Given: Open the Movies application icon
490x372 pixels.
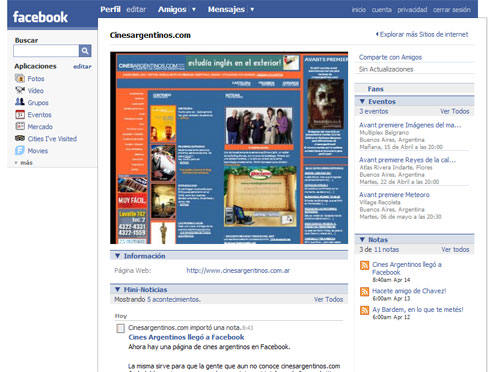Looking at the screenshot, I should [20, 151].
